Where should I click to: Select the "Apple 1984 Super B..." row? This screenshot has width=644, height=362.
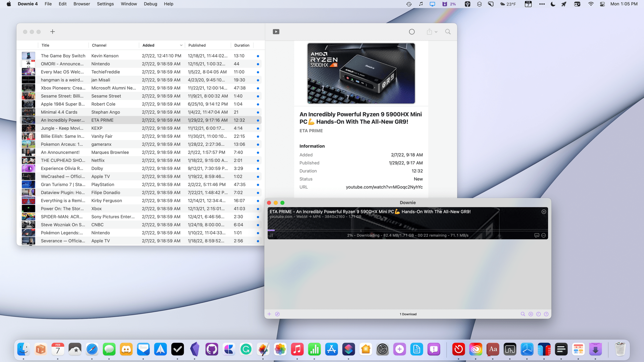click(x=141, y=104)
